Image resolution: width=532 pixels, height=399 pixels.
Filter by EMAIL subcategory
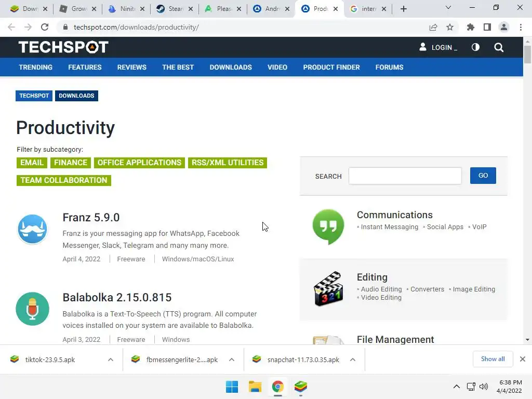point(32,163)
